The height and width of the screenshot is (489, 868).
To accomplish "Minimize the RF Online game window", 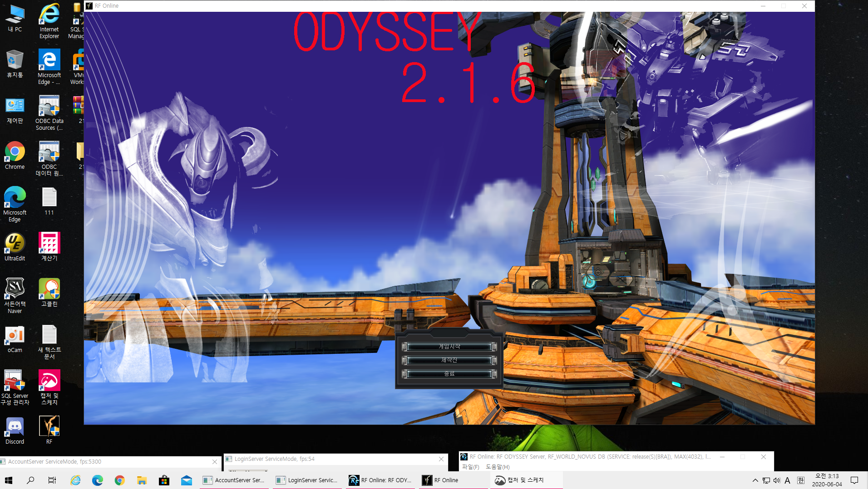I will pos(763,6).
